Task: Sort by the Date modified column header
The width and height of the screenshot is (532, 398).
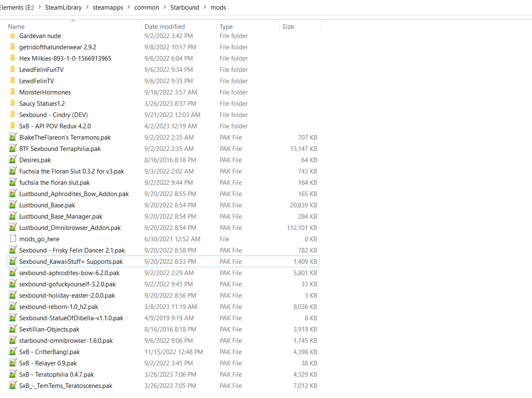Action: 164,26
